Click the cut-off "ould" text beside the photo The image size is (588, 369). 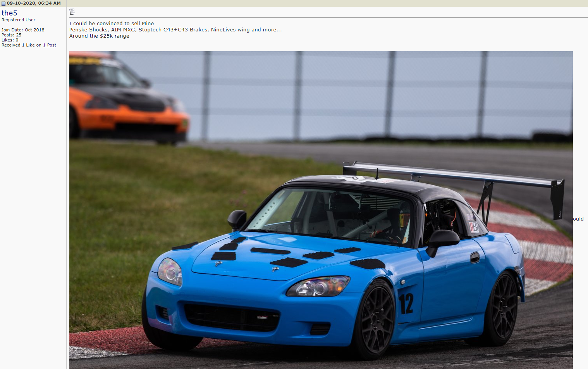click(578, 219)
